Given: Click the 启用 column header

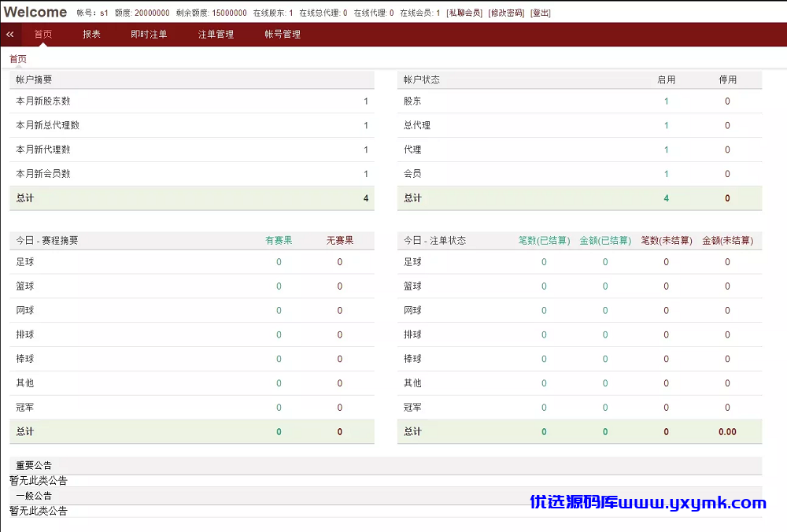Looking at the screenshot, I should click(x=667, y=79).
